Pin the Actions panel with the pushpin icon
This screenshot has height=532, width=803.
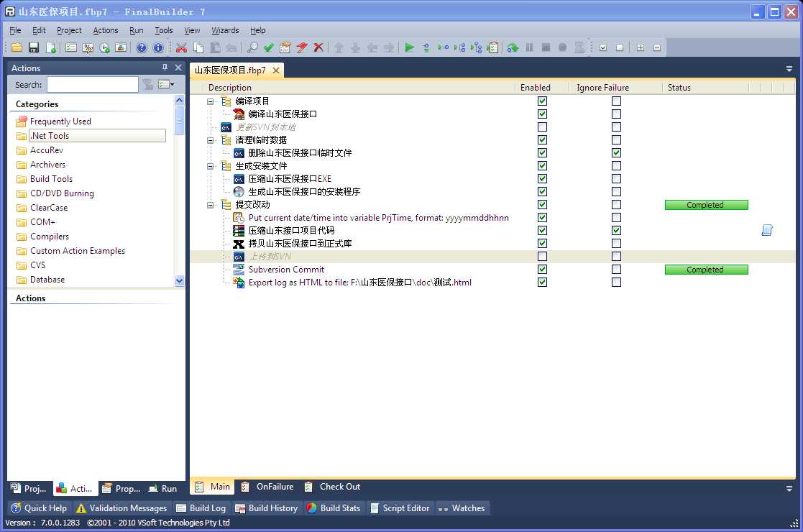click(x=165, y=68)
